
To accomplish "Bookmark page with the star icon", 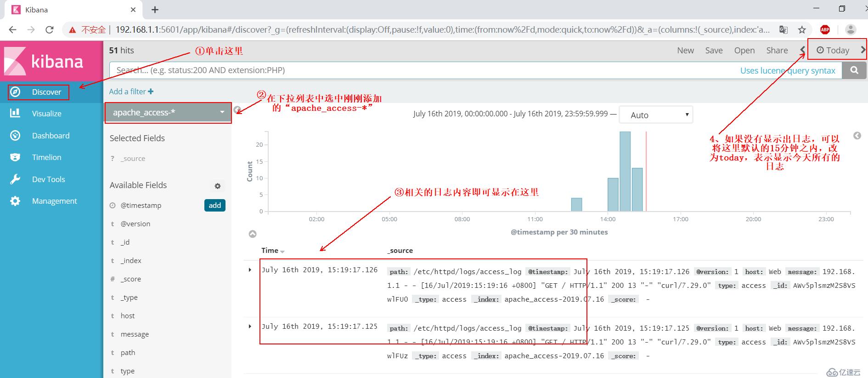I will (802, 30).
